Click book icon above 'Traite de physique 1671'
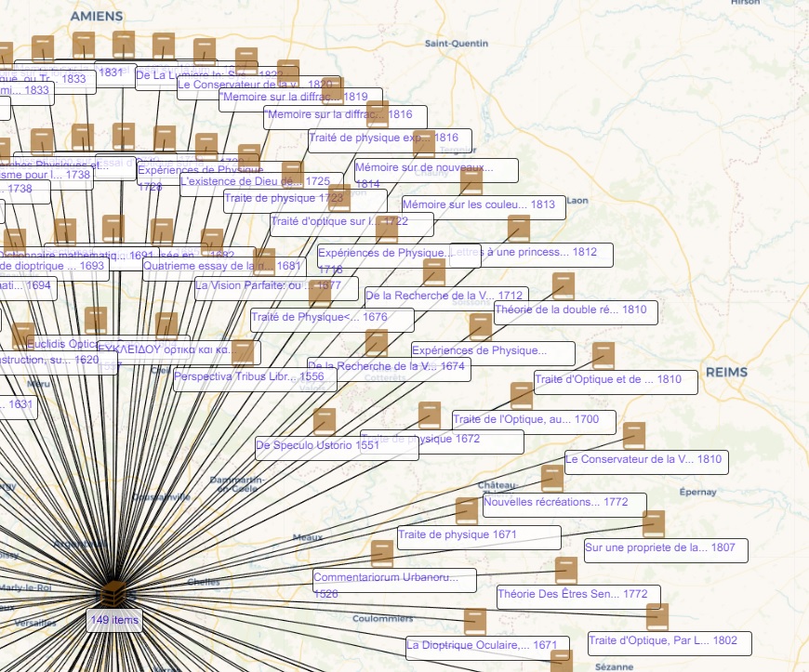This screenshot has height=672, width=809. click(x=467, y=511)
